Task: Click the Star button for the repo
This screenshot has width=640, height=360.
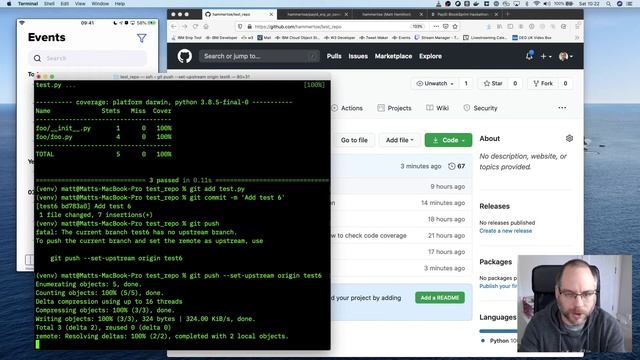Action: tap(493, 83)
